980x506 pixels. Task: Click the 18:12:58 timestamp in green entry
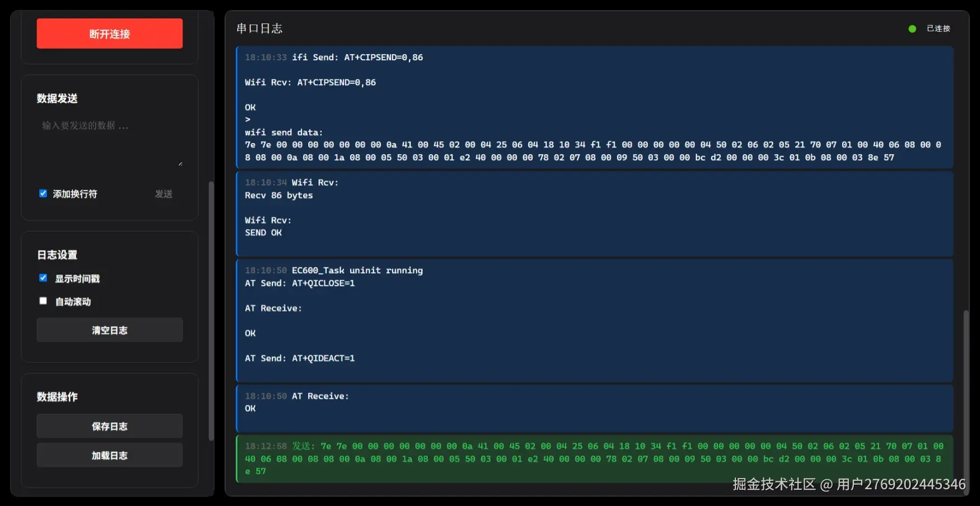266,446
